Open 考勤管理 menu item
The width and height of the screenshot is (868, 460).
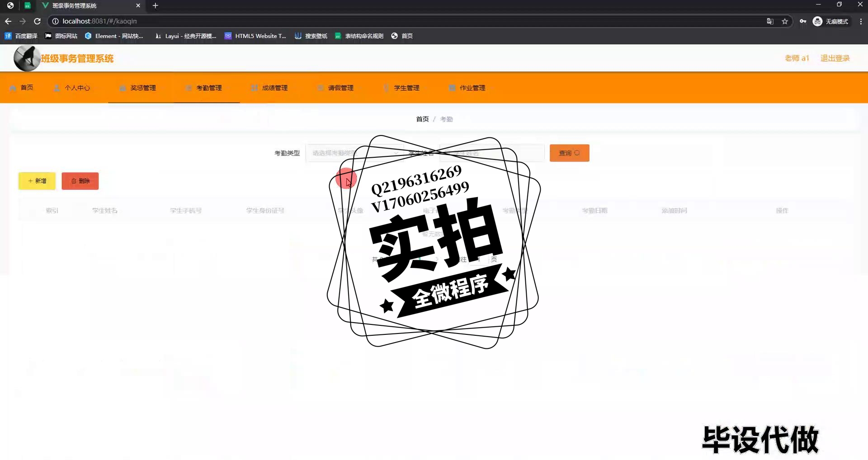[203, 88]
